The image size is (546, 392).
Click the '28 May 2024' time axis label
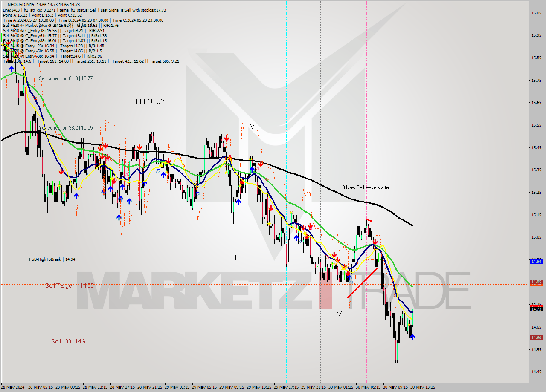pos(13,387)
